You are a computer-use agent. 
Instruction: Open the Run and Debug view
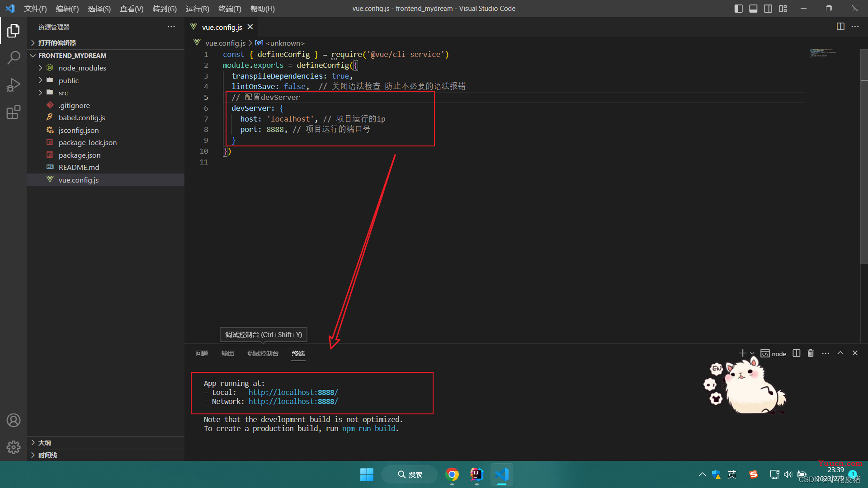click(x=14, y=85)
